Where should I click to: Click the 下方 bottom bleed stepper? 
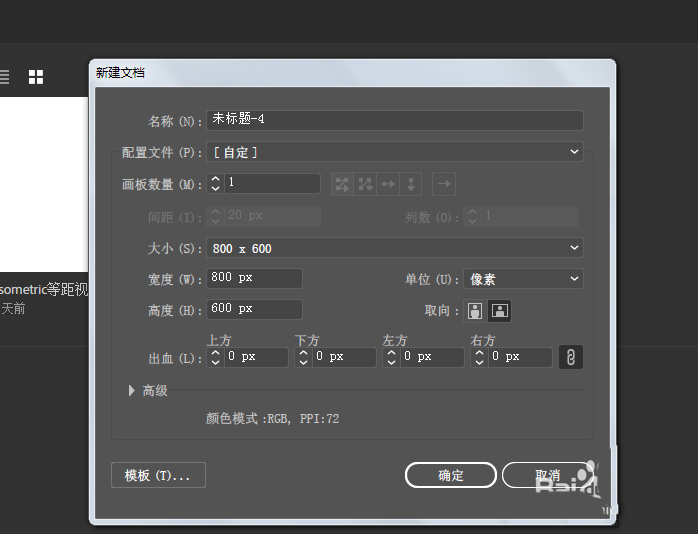[x=304, y=357]
